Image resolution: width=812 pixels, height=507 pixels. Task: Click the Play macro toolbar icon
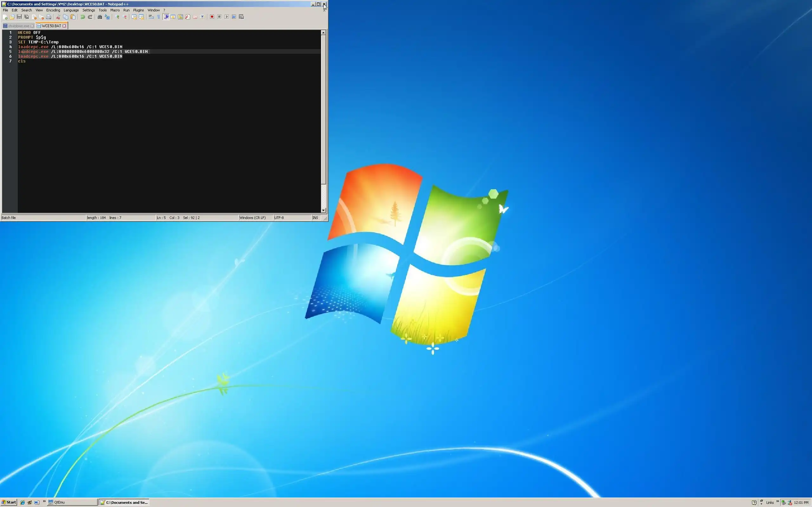(226, 17)
